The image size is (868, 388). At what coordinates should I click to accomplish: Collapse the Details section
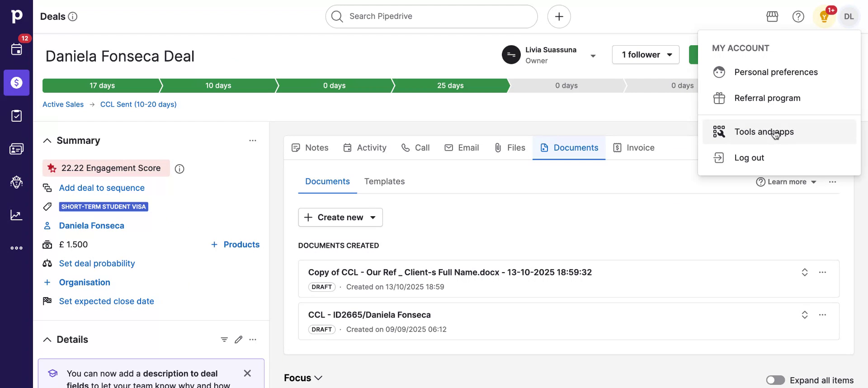tap(47, 340)
